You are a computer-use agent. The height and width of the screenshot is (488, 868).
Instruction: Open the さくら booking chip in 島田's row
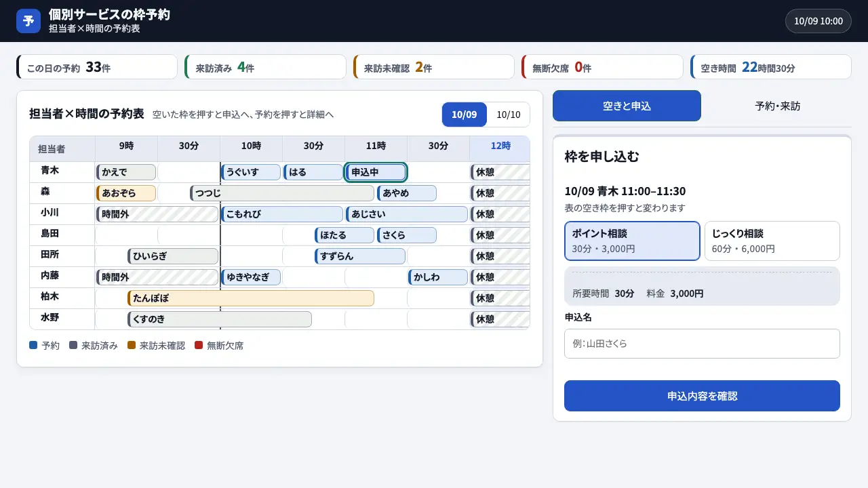[407, 235]
